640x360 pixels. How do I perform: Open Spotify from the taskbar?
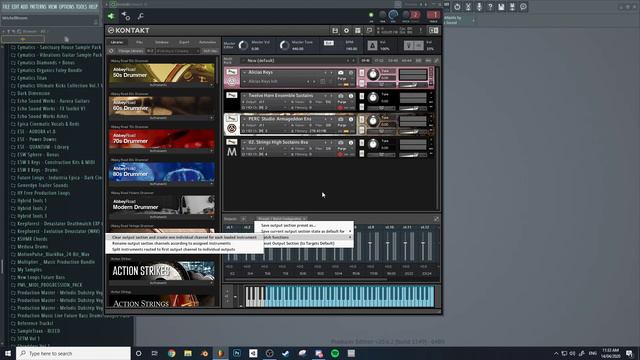(335, 353)
